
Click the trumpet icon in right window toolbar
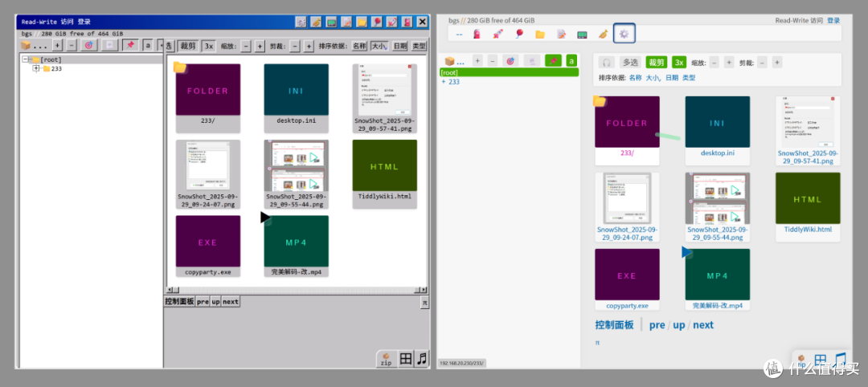pos(603,35)
